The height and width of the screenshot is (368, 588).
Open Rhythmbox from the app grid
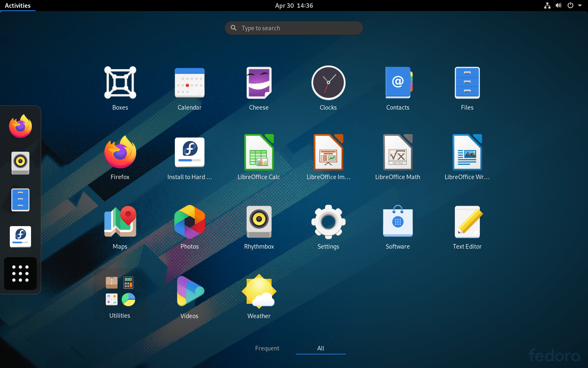point(259,222)
